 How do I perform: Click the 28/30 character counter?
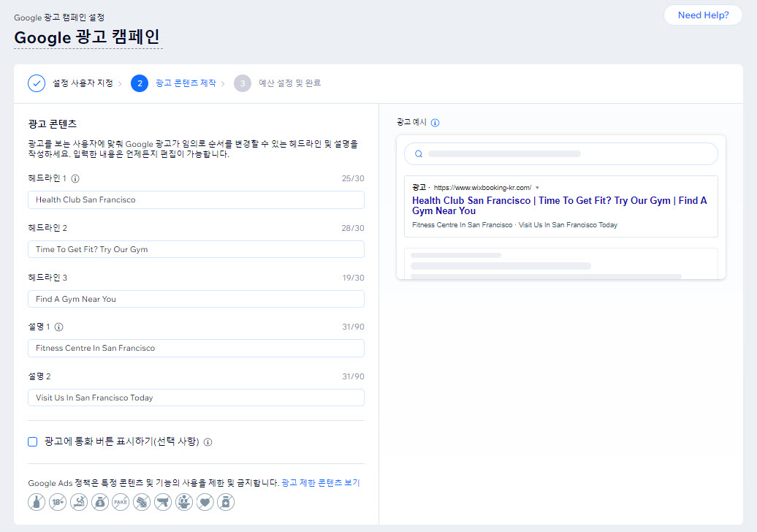(x=353, y=228)
